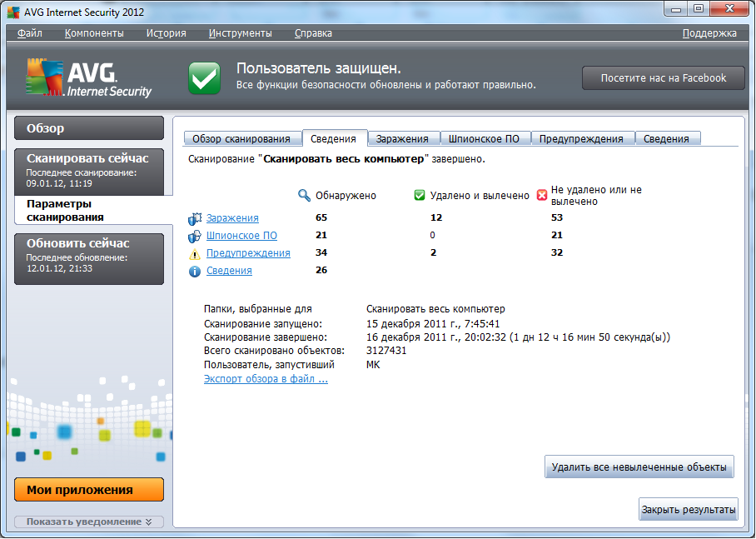Click the Шпионское ПО row shield icon
Screen dimensions: 756x539
point(195,236)
